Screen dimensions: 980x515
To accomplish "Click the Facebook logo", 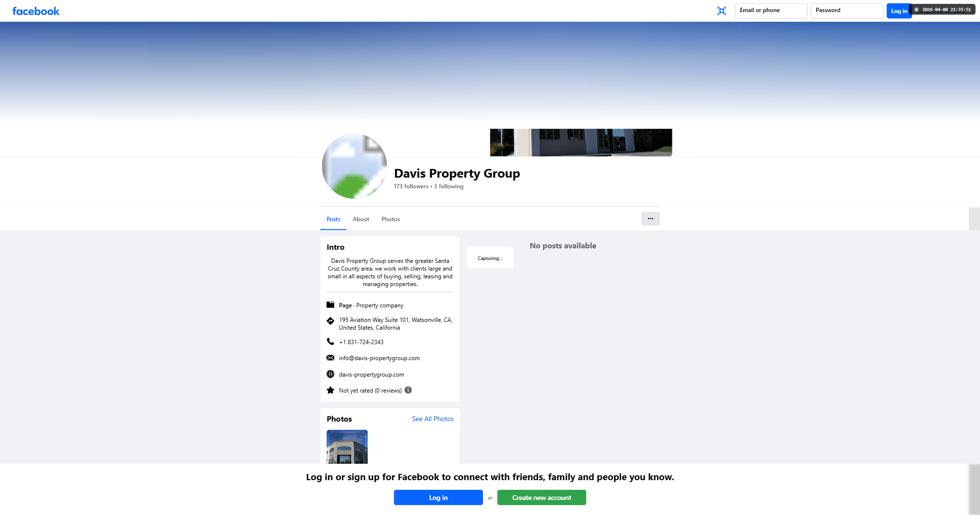I will 36,11.
